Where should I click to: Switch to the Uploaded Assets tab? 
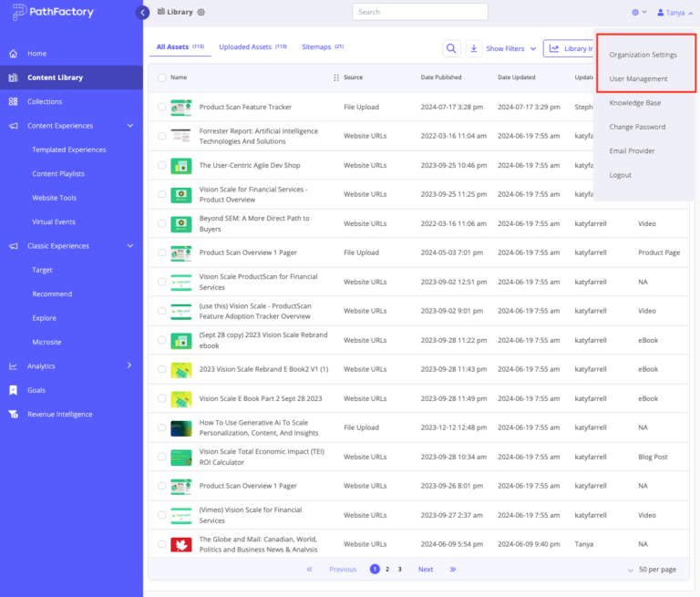point(252,46)
